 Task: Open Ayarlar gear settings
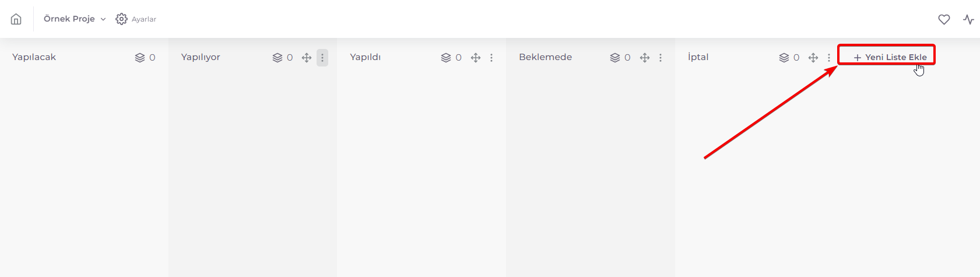[121, 19]
